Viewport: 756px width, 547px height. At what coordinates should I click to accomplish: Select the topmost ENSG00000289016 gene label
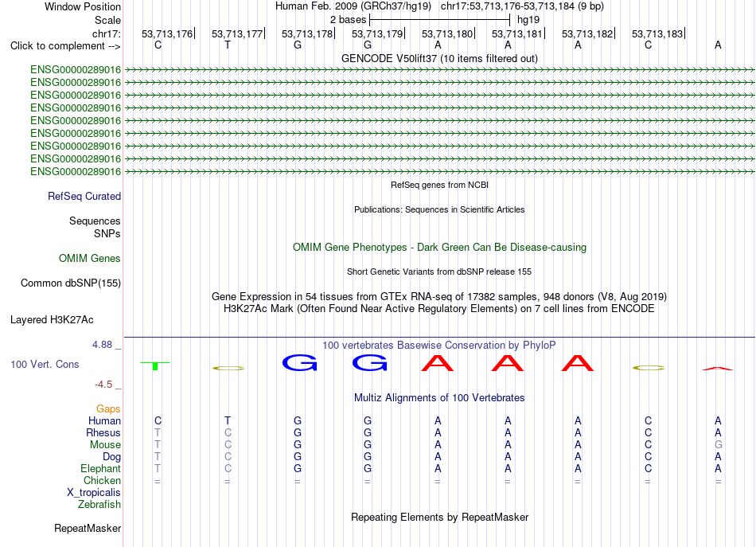[x=76, y=69]
